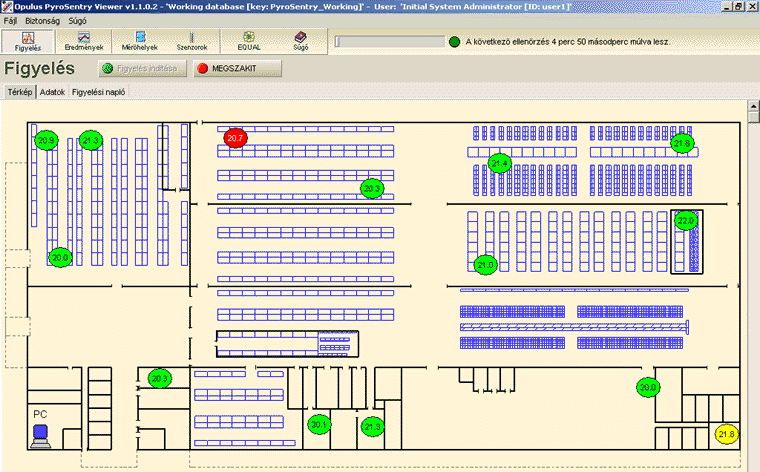
Task: Switch to the Adatok tab
Action: tap(52, 92)
